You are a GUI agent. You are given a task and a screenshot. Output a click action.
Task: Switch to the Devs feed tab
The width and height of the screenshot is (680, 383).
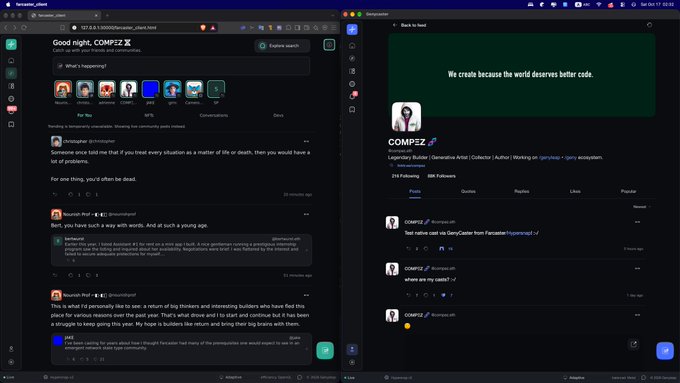tap(278, 115)
